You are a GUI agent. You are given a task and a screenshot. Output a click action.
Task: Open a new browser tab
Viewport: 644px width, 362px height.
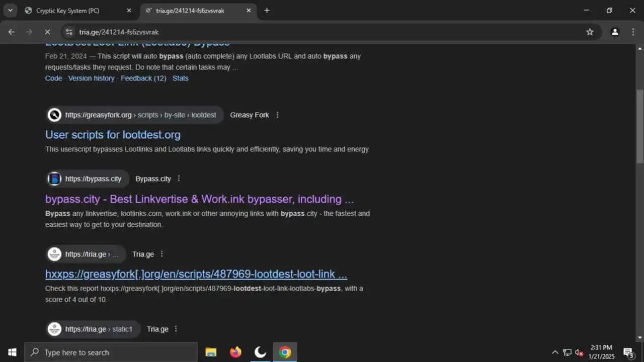[267, 11]
